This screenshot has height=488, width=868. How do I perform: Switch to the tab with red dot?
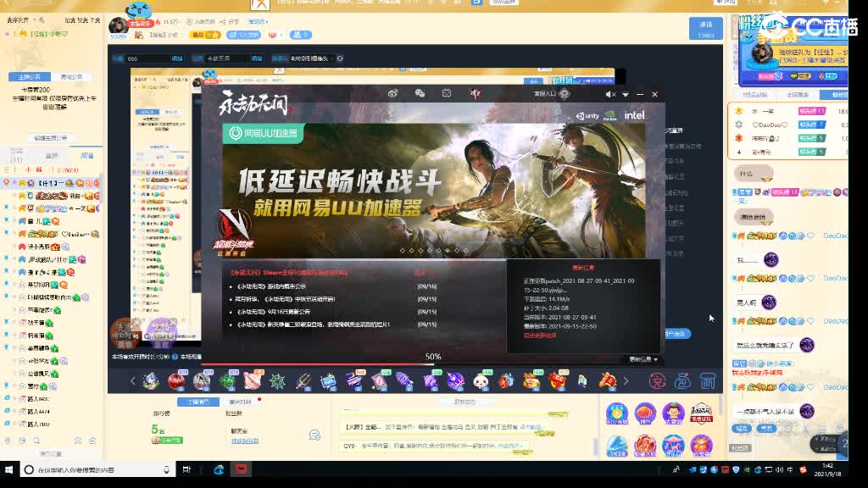click(x=240, y=402)
